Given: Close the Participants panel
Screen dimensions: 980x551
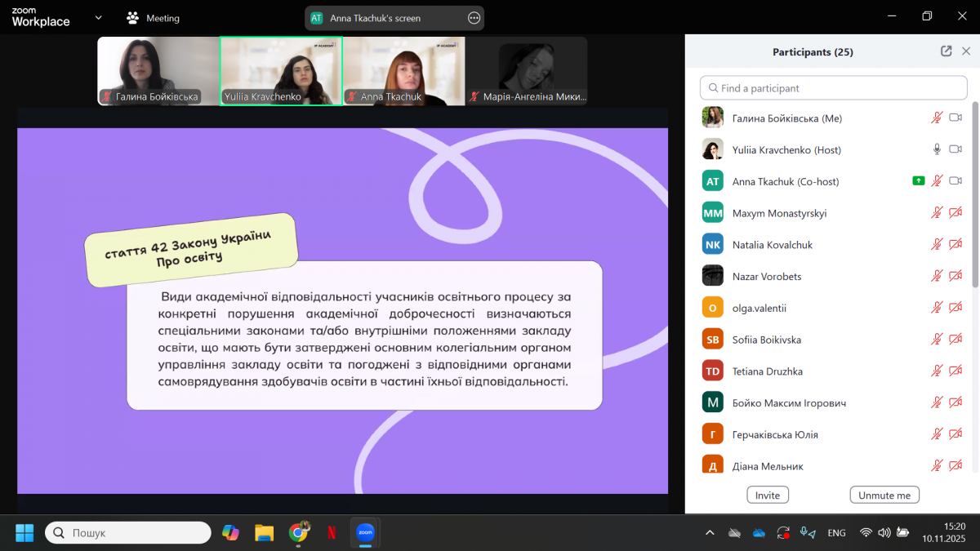Looking at the screenshot, I should pyautogui.click(x=966, y=51).
